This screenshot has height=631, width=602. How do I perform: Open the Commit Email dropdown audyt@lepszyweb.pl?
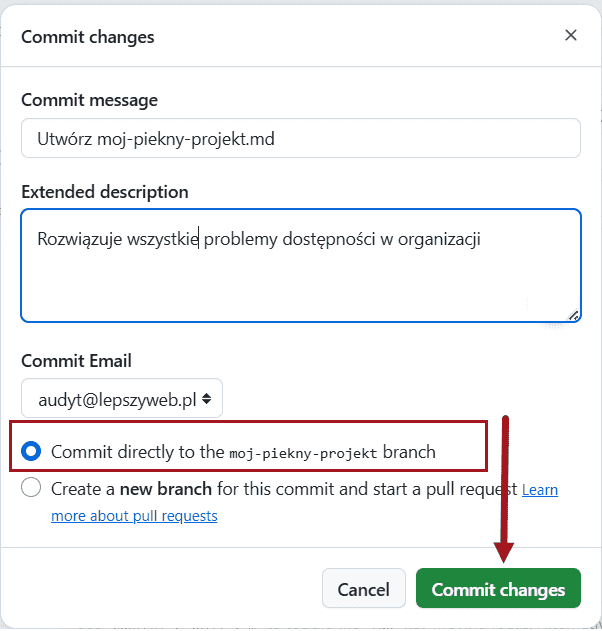[122, 398]
